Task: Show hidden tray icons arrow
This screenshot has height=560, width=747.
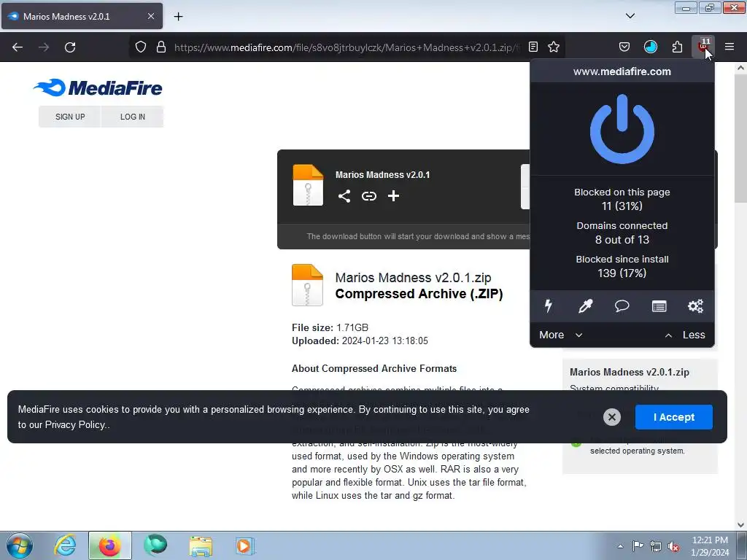Action: pos(620,546)
